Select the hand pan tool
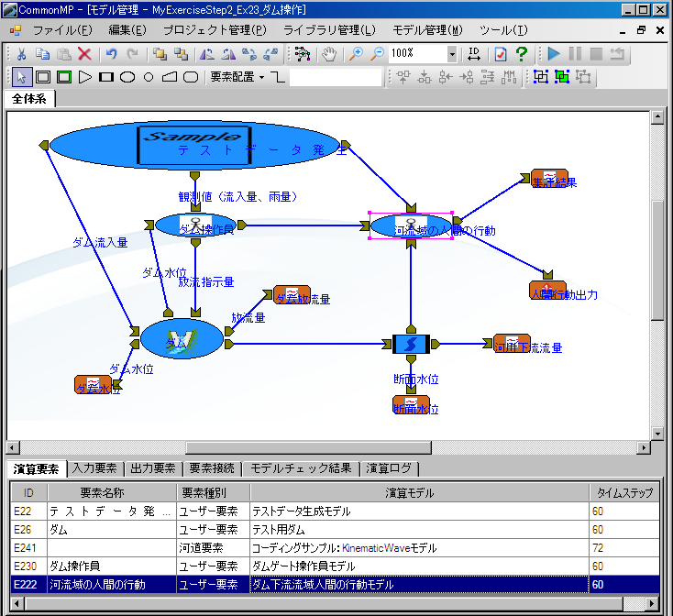Screen dimensions: 673x616 328,54
